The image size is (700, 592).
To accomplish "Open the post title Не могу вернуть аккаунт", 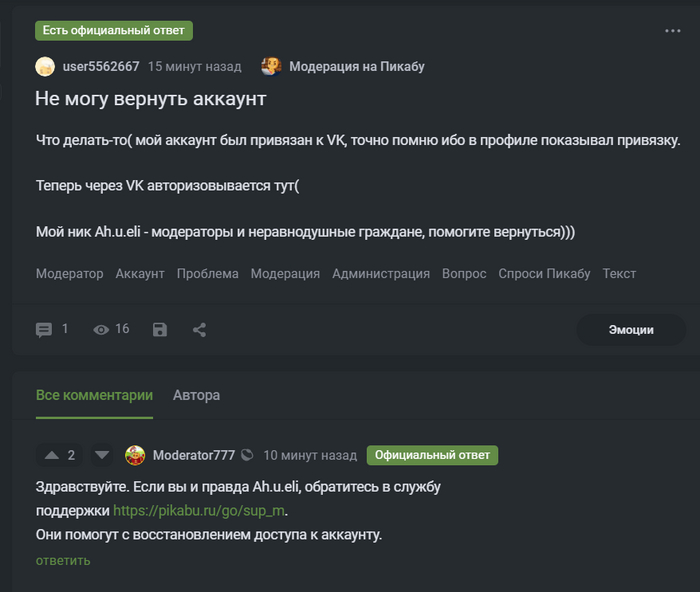I will point(151,99).
